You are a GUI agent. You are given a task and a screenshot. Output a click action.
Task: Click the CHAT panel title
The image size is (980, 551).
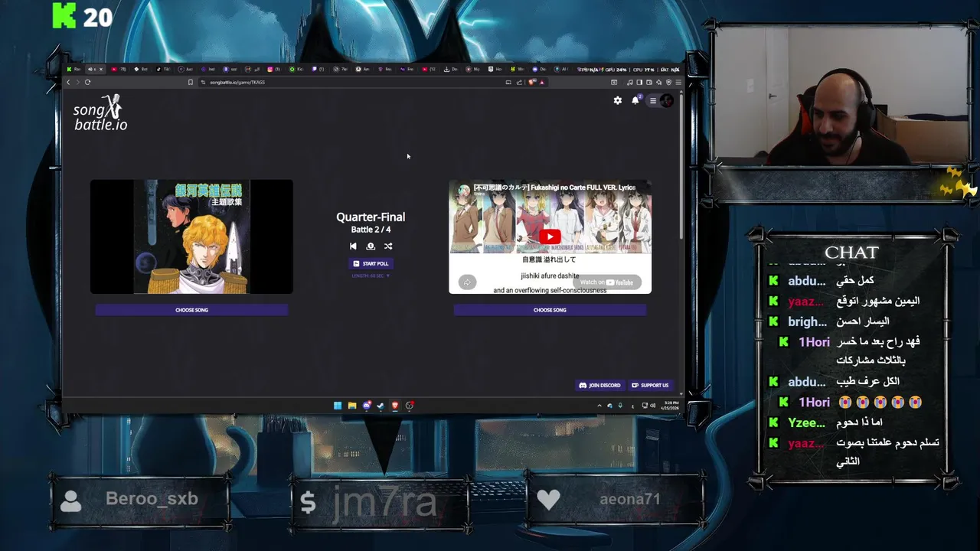coord(851,253)
